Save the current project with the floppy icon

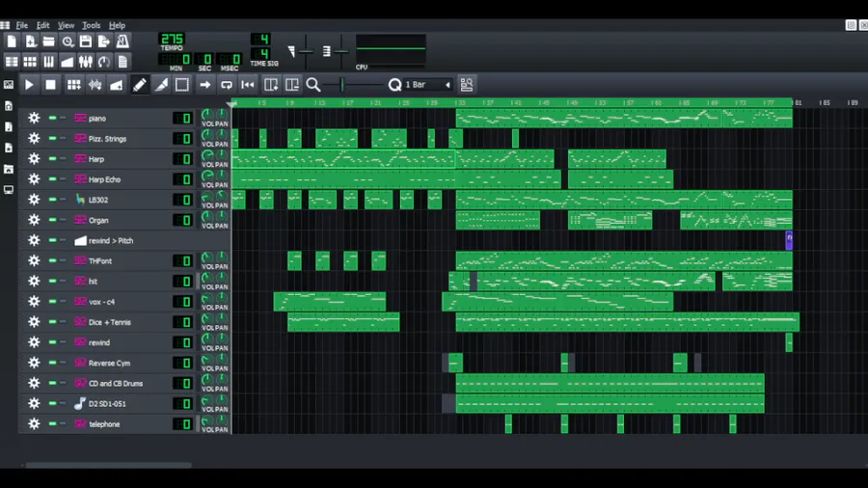tap(85, 41)
